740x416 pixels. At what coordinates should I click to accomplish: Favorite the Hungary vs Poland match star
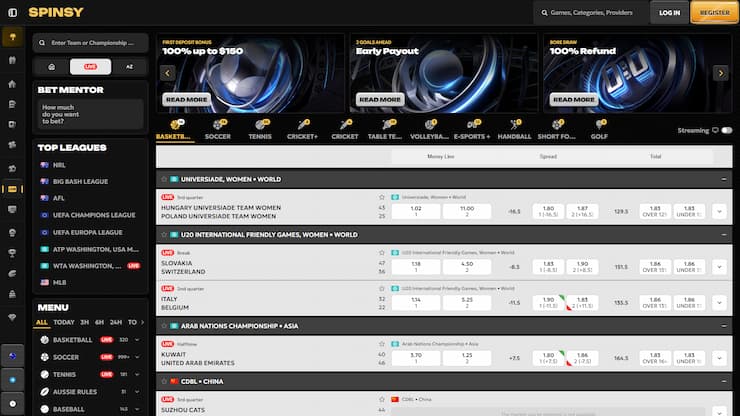point(381,197)
